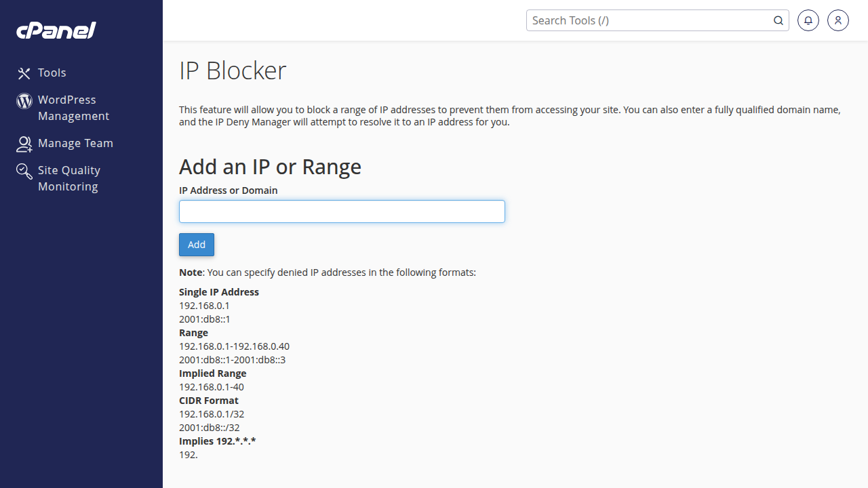This screenshot has width=868, height=488.
Task: Click the example 192.168.0.1/32
Action: coord(212,414)
